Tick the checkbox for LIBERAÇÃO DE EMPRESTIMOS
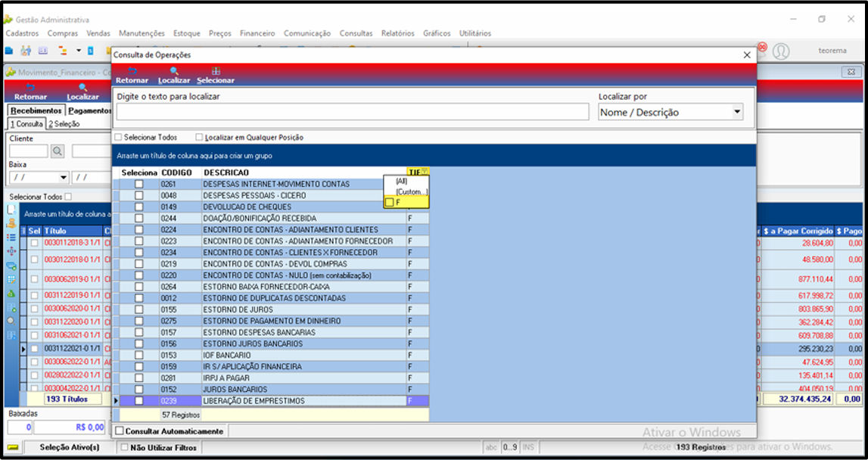The width and height of the screenshot is (868, 460). click(139, 401)
